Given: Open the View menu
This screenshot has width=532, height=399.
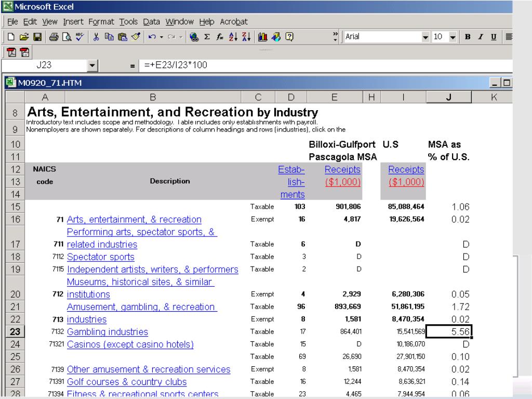Looking at the screenshot, I should tap(49, 22).
